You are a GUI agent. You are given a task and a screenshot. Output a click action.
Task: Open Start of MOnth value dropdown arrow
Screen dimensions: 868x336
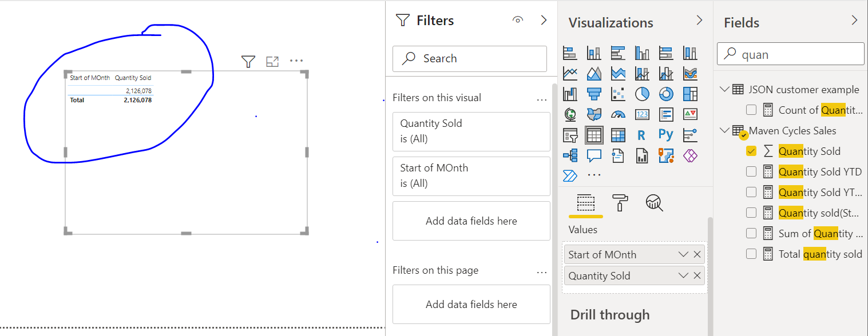683,255
